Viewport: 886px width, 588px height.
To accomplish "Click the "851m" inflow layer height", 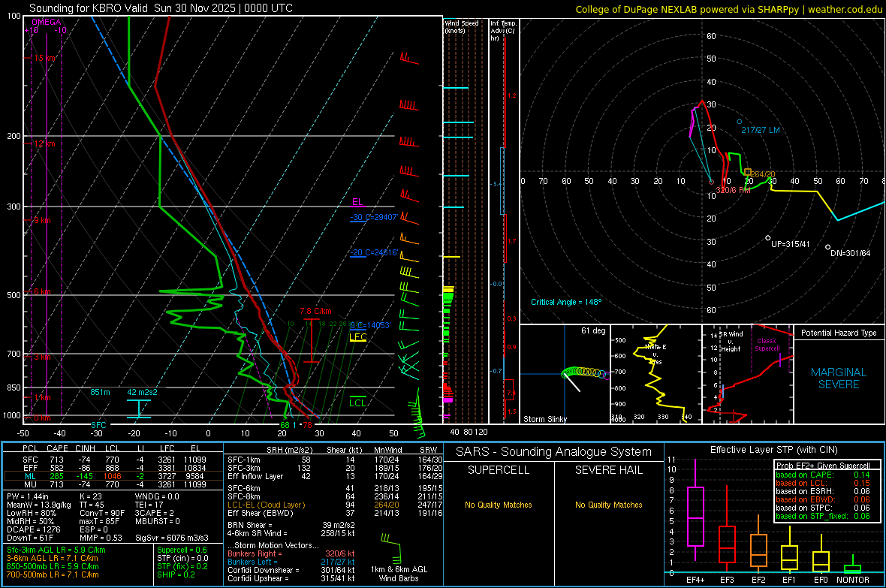I will 100,392.
